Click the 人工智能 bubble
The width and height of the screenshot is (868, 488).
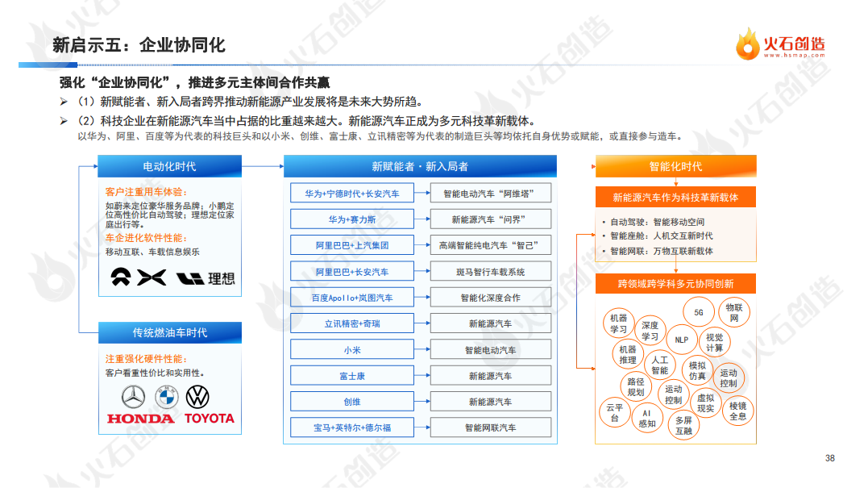click(x=660, y=365)
